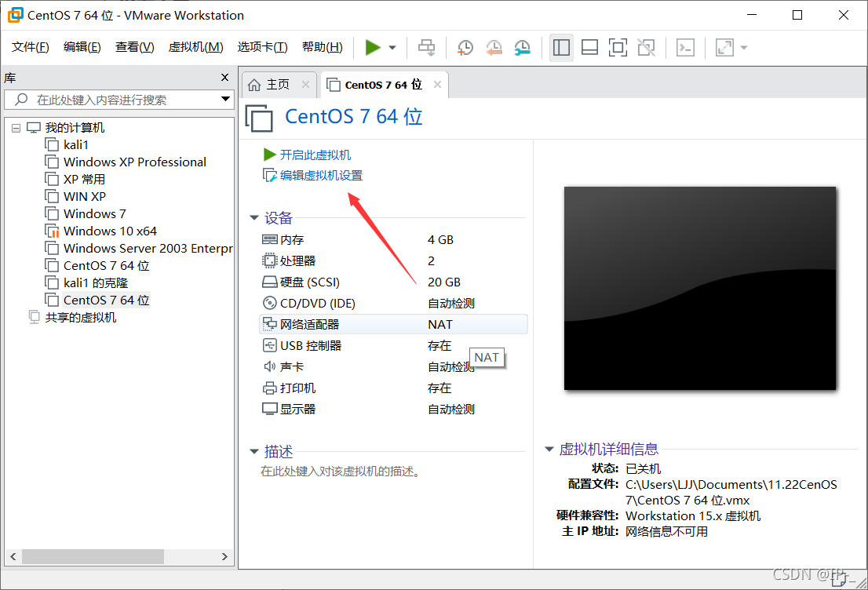The width and height of the screenshot is (868, 590).
Task: Collapse the 描述 section
Action: click(254, 452)
